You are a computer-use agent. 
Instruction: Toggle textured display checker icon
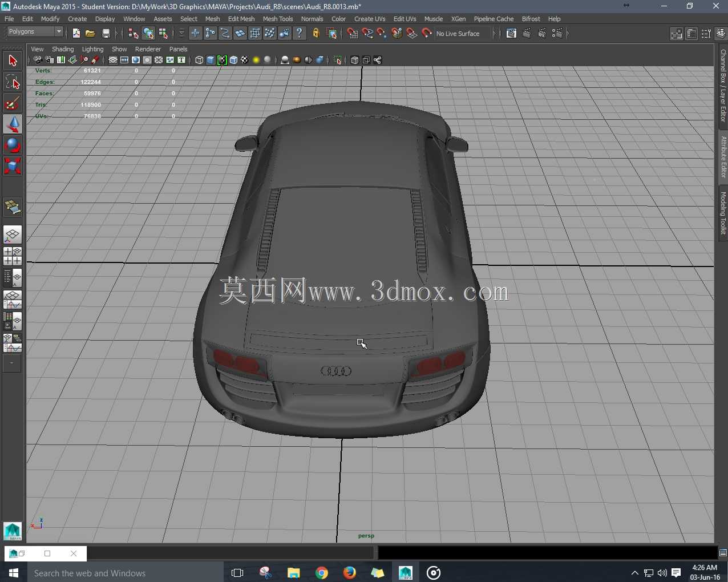(x=245, y=60)
